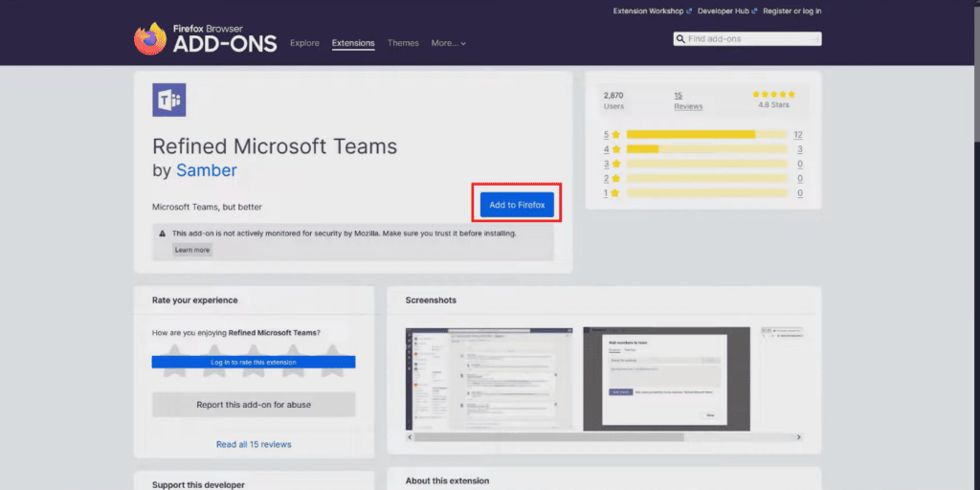
Task: Click the five-star rating bar
Action: (x=707, y=134)
